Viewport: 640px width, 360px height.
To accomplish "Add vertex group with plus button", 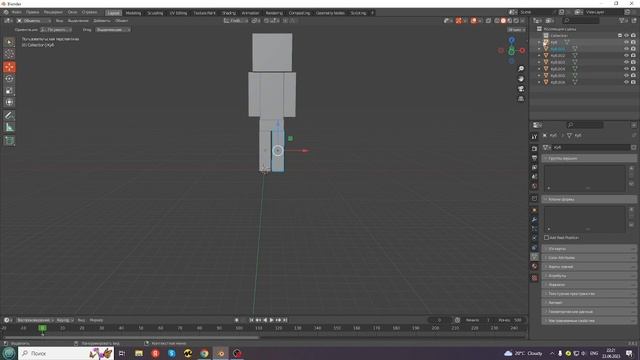I will click(631, 168).
